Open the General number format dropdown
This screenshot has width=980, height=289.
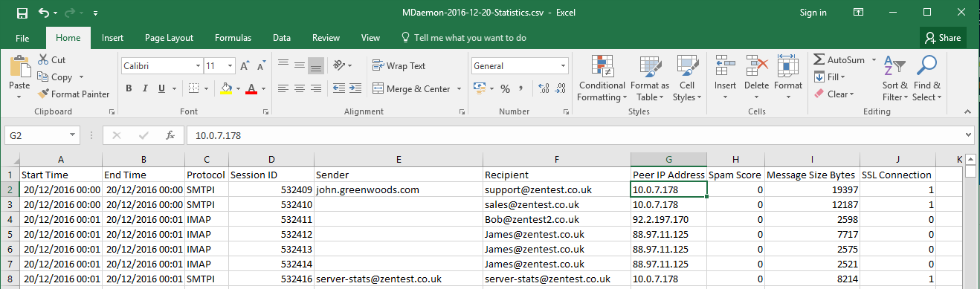click(562, 66)
